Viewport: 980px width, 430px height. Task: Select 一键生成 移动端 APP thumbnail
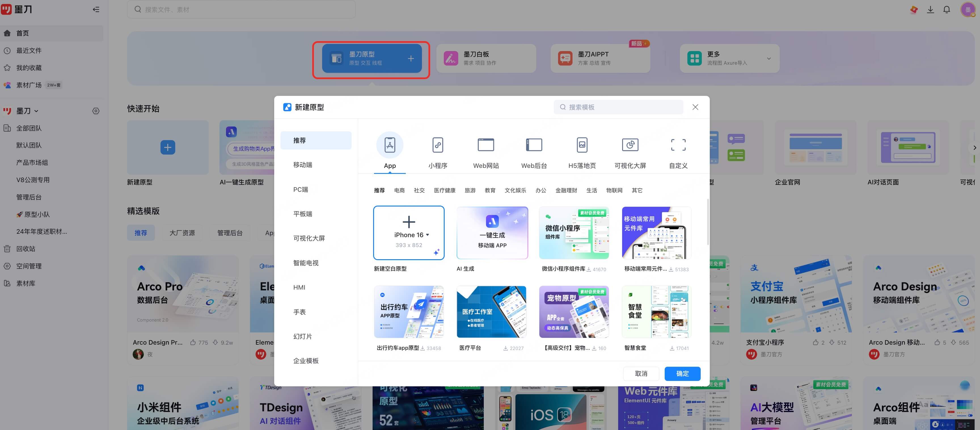pos(492,233)
